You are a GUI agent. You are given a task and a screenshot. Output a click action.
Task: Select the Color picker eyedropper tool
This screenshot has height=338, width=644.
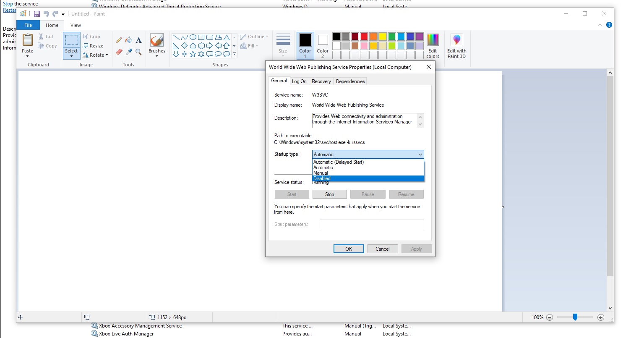[x=129, y=52]
